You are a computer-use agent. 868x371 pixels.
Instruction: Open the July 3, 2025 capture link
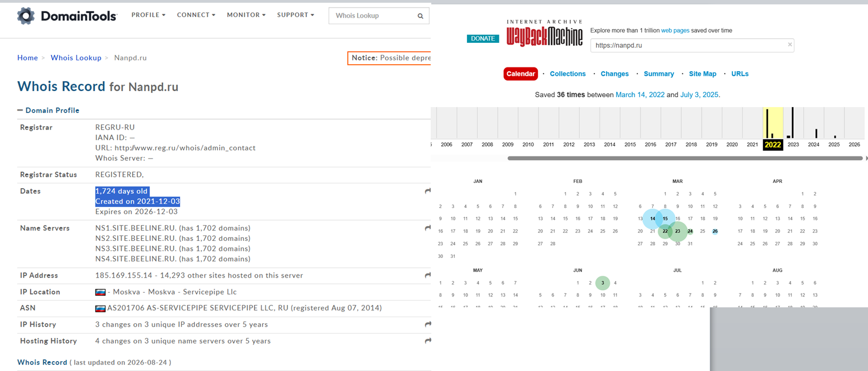tap(699, 95)
